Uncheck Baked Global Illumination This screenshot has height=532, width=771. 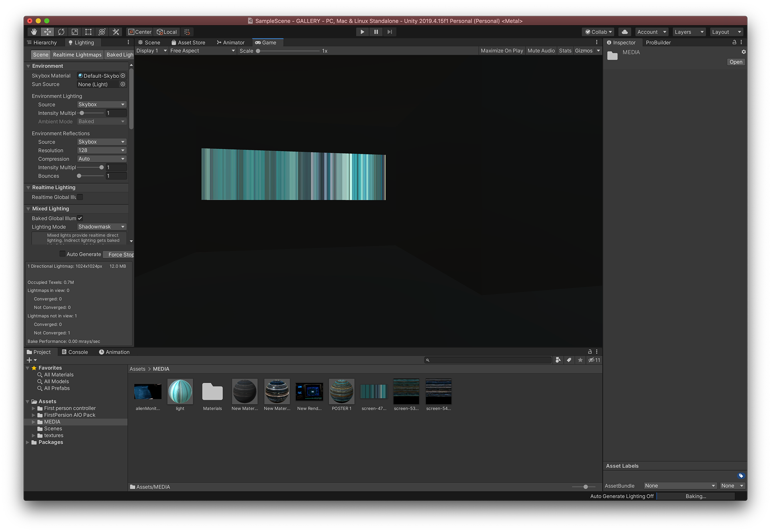[80, 218]
